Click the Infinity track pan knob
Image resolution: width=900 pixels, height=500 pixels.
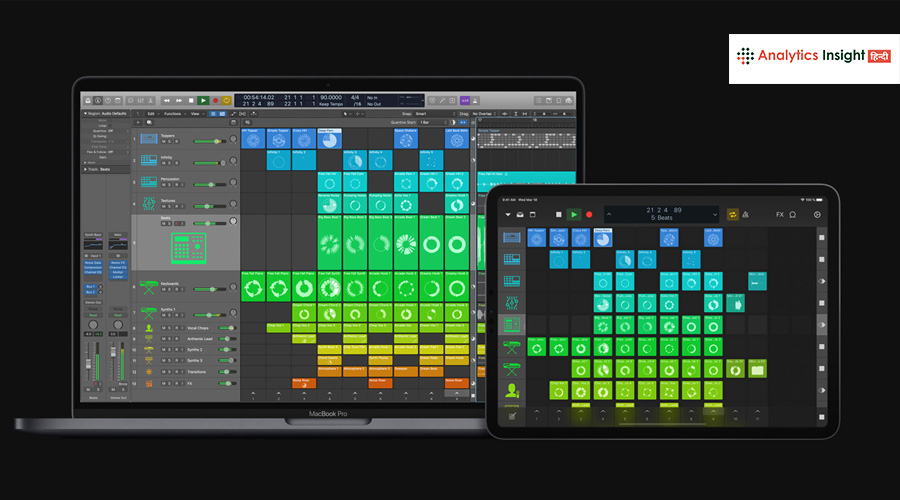[233, 161]
